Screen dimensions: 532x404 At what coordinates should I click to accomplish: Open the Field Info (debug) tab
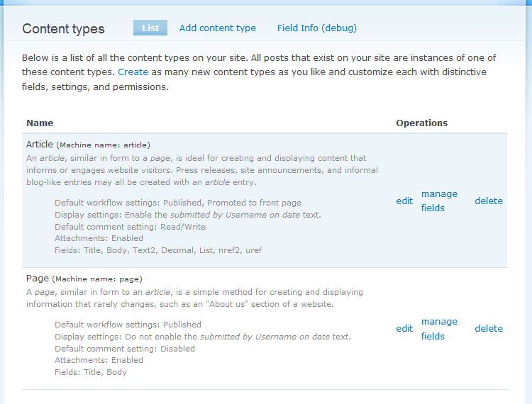click(x=317, y=28)
